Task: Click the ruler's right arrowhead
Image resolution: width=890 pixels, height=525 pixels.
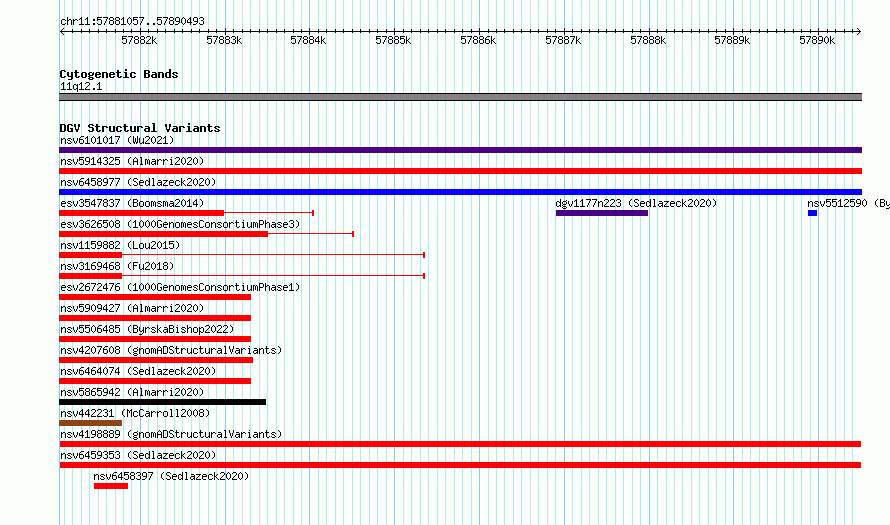Action: (859, 31)
